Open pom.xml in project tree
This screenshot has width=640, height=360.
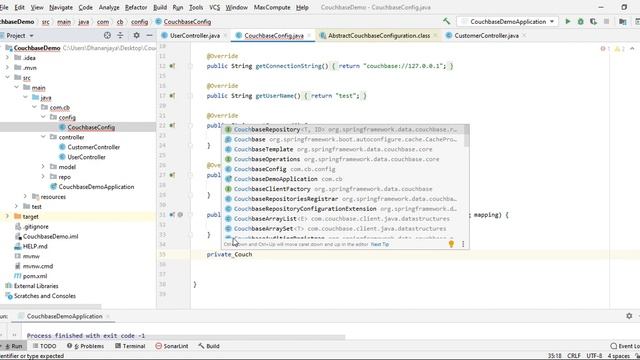(x=35, y=276)
